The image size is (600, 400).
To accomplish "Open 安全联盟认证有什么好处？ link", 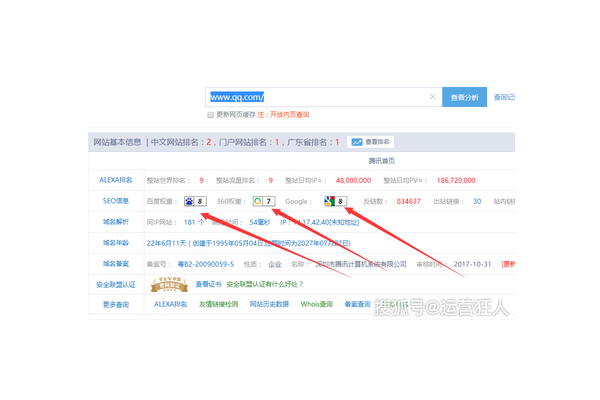I will tap(265, 284).
